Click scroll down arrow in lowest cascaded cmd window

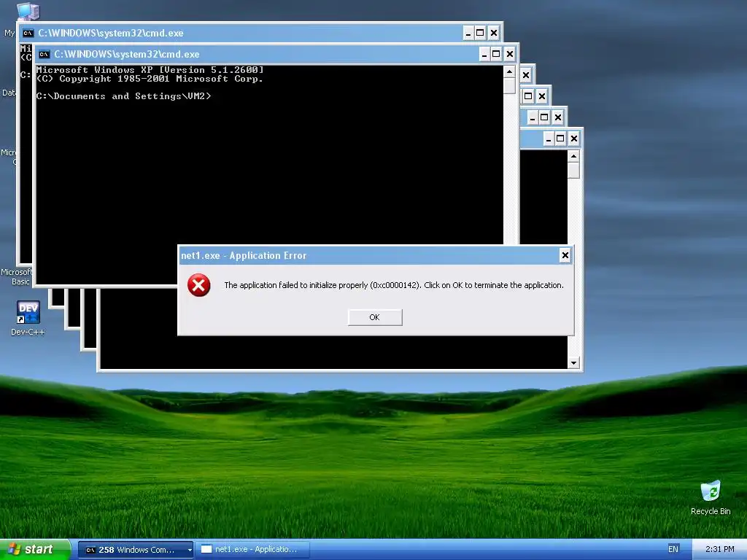573,363
